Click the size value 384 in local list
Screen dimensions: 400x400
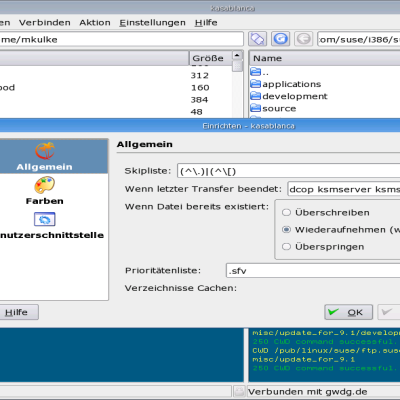click(x=199, y=100)
